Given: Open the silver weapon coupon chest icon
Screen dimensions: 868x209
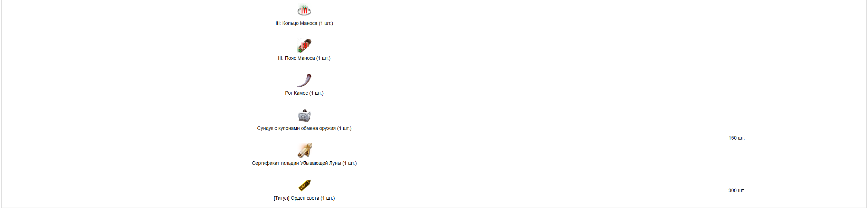Looking at the screenshot, I should point(304,116).
